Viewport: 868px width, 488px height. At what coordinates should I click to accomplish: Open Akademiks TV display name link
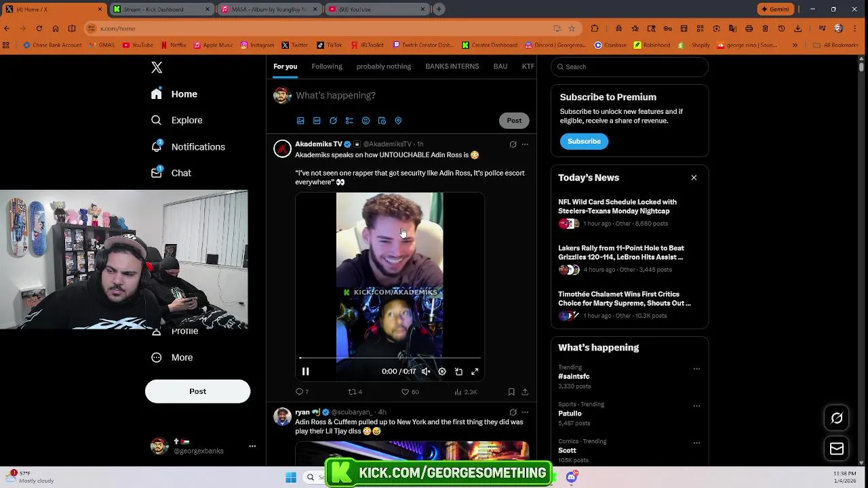pyautogui.click(x=319, y=144)
